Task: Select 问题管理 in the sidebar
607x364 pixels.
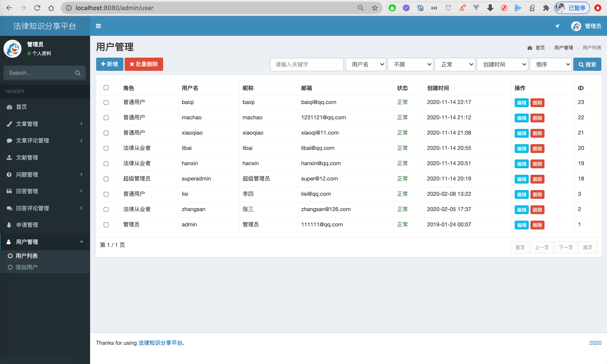Action: pos(27,175)
